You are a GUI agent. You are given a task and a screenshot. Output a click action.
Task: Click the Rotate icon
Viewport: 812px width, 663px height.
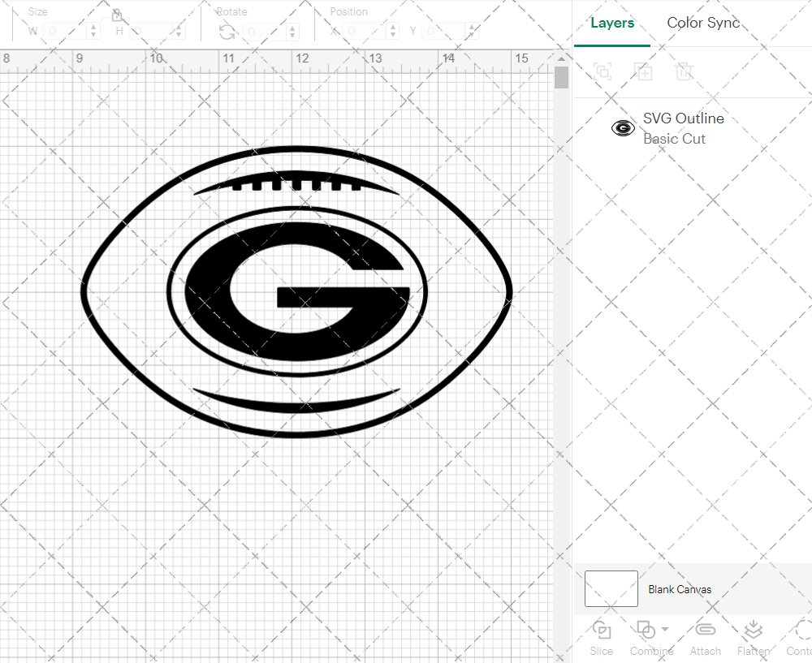tap(227, 32)
